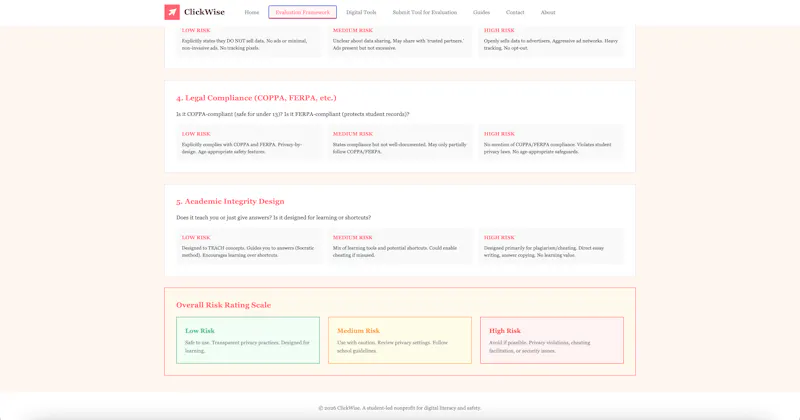Screen dimensions: 800x420
Task: Click 'Safe to use' Low Risk description
Action: point(247,347)
